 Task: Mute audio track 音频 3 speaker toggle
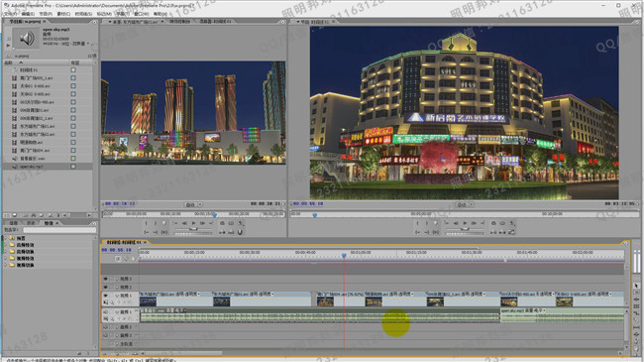coord(106,335)
